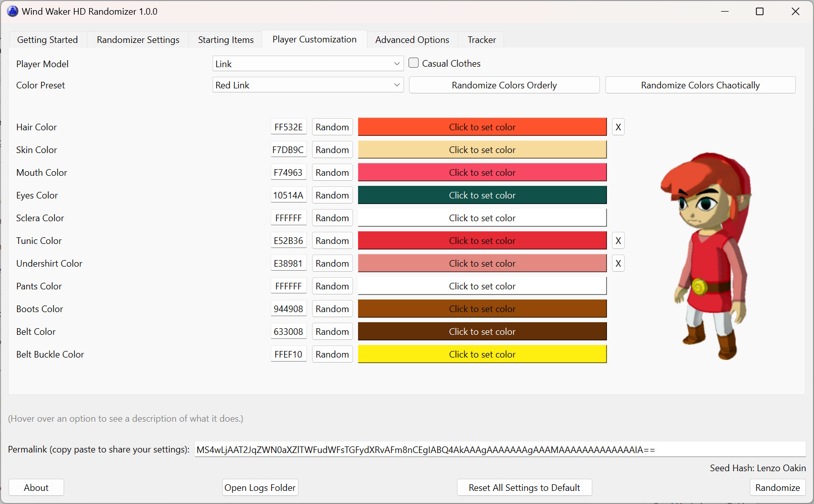This screenshot has width=814, height=504.
Task: Set the Eyes Color via its swatch
Action: pyautogui.click(x=482, y=195)
